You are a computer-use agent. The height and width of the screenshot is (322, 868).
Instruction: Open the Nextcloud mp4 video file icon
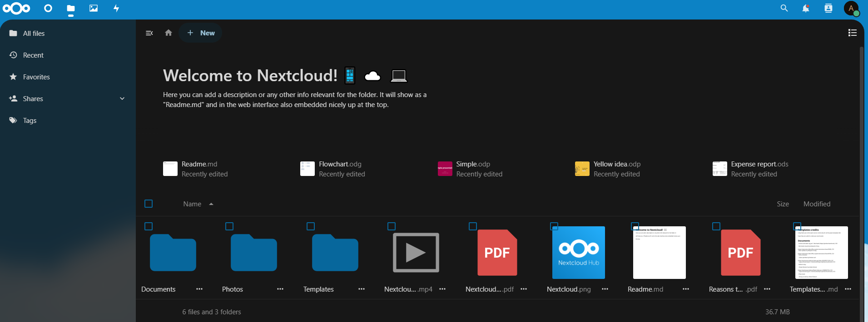tap(416, 253)
